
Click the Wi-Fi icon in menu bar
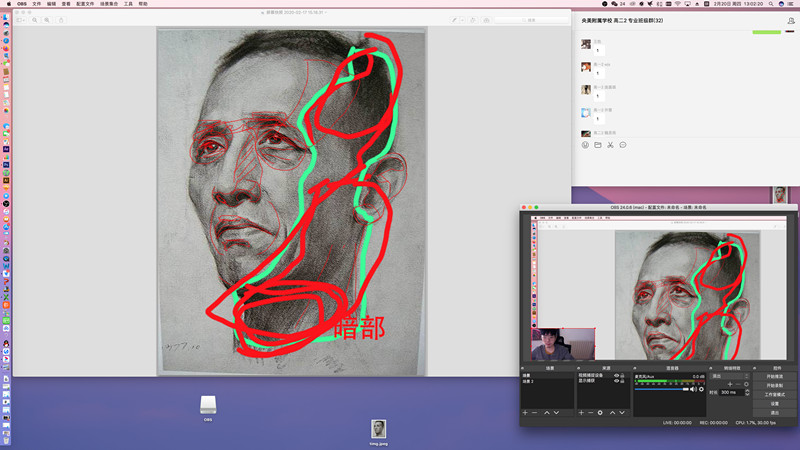click(x=678, y=4)
